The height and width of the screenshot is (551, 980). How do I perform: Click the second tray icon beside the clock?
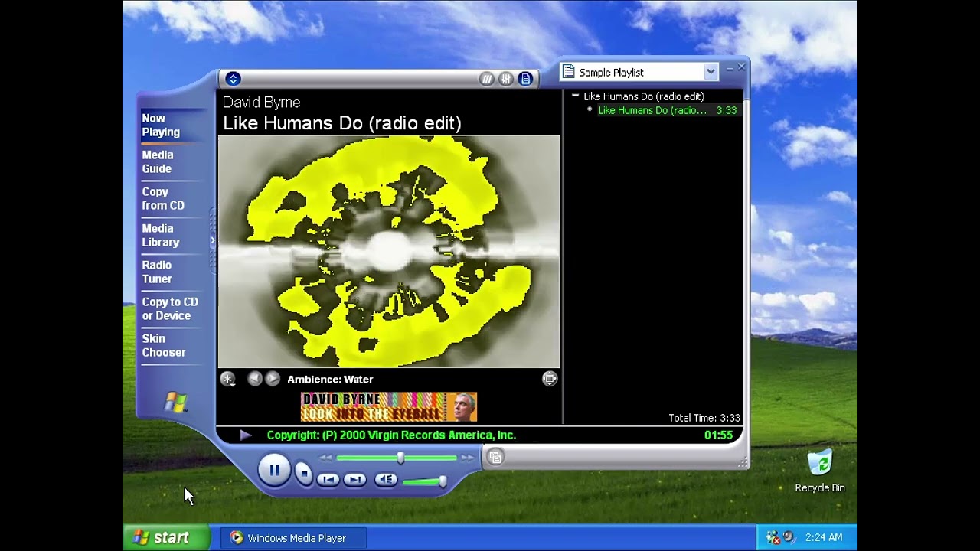click(x=789, y=537)
